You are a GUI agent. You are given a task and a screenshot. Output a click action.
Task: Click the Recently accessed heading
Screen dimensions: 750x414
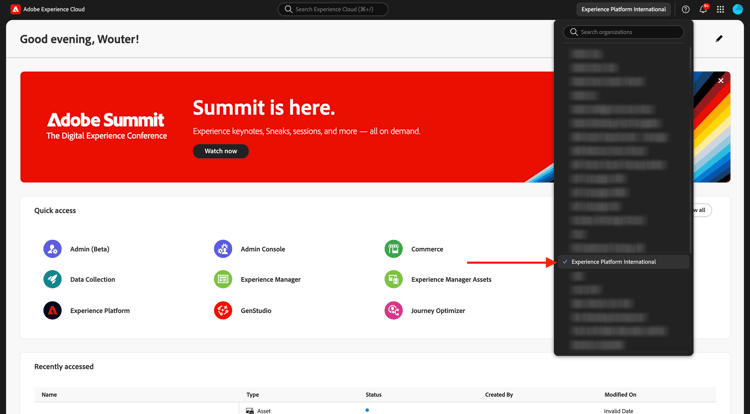pyautogui.click(x=64, y=367)
